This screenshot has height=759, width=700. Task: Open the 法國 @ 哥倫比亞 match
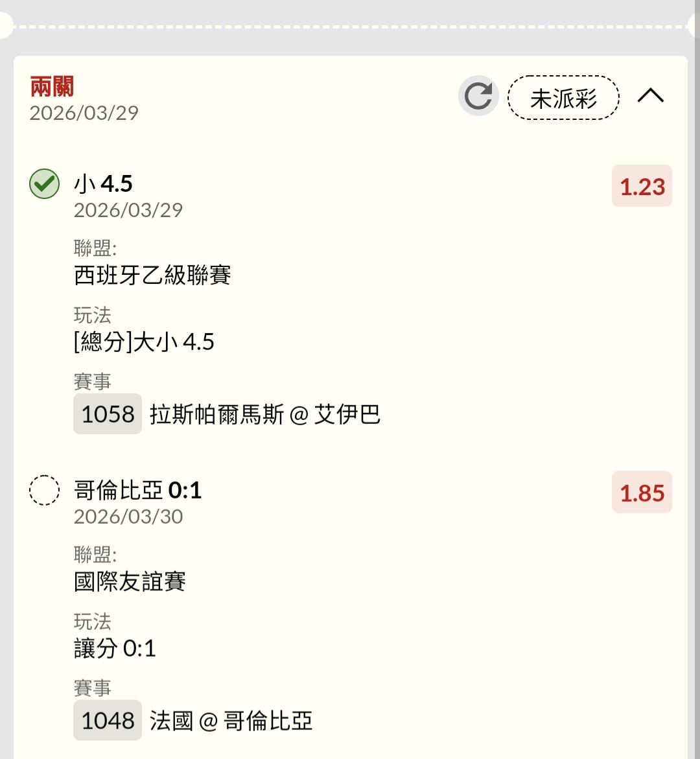point(231,721)
